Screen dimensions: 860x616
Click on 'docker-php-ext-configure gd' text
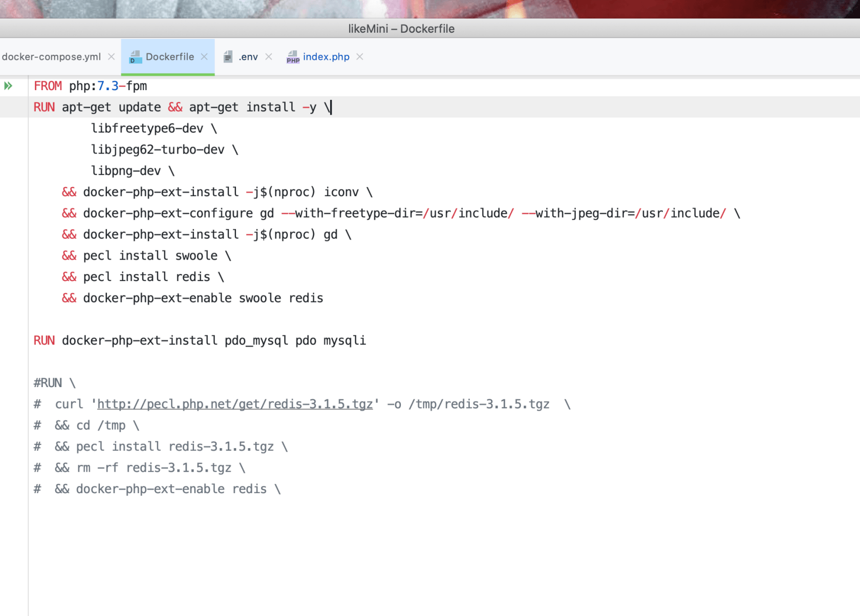click(x=179, y=213)
